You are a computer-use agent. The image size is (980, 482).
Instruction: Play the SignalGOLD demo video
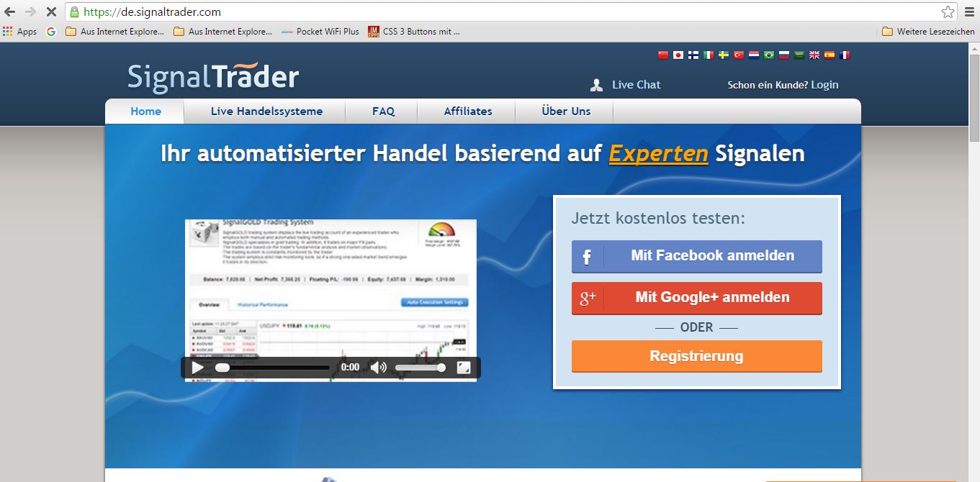click(x=197, y=368)
